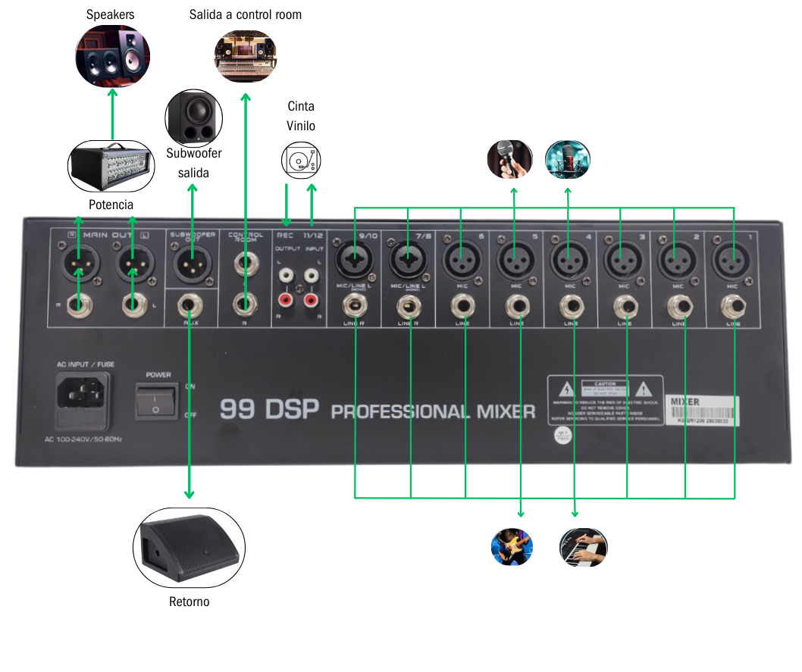Click the "11/12" panel label

(x=313, y=236)
